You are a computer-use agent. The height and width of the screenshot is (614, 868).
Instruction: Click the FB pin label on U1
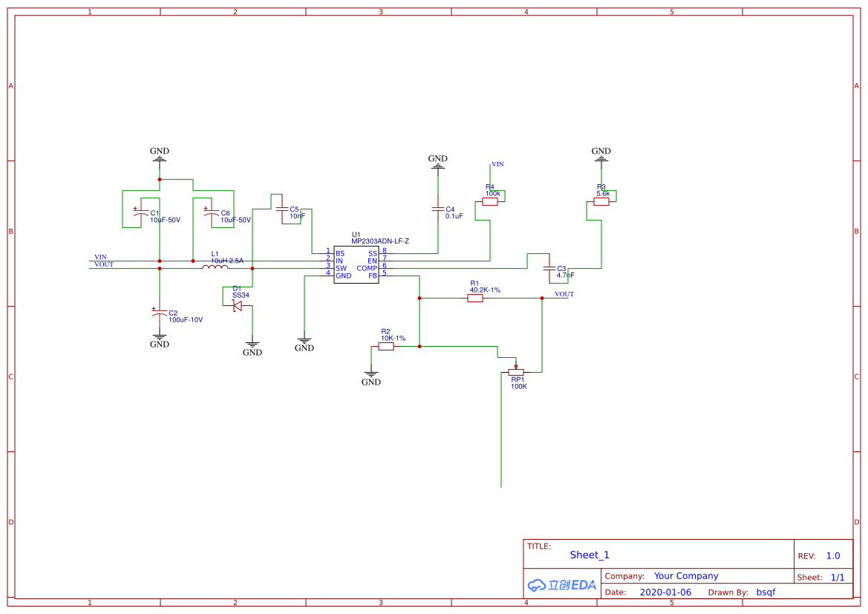(x=373, y=275)
